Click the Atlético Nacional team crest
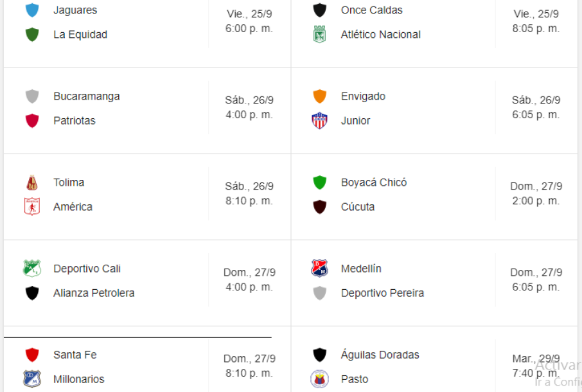The image size is (582, 392). point(319,35)
